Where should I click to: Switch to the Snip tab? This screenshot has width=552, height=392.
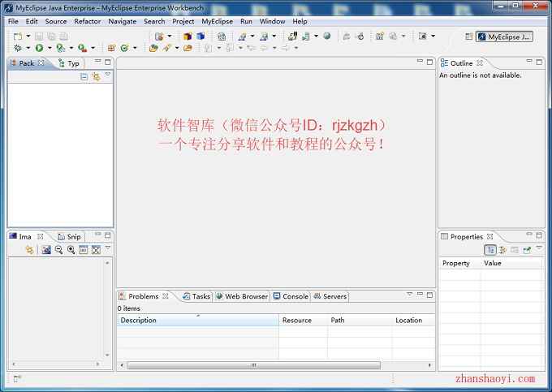(x=70, y=236)
